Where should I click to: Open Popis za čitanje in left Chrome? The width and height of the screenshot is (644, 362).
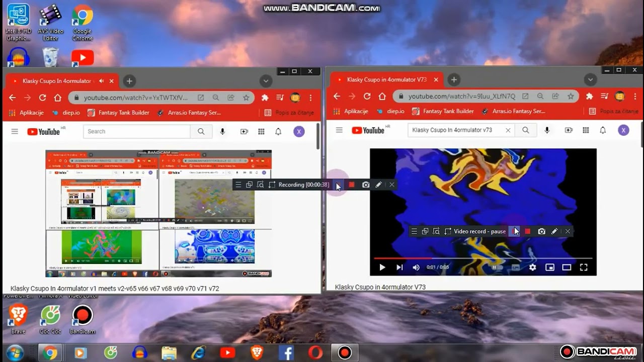pyautogui.click(x=290, y=113)
